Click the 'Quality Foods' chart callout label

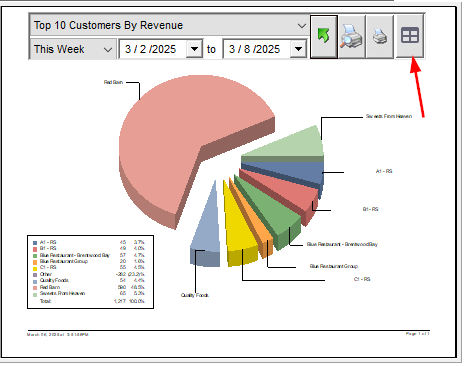tap(195, 295)
